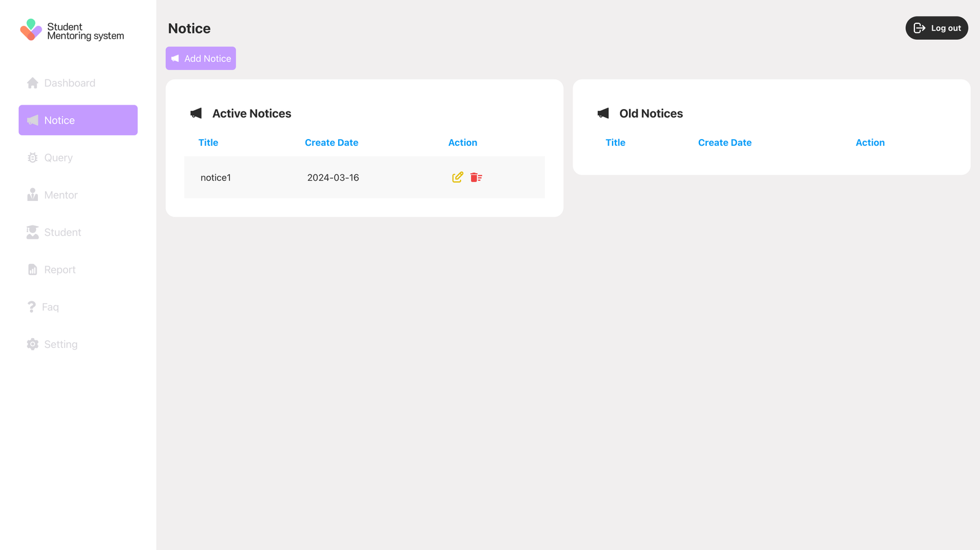Click the edit icon for notice1
980x550 pixels.
pyautogui.click(x=458, y=177)
